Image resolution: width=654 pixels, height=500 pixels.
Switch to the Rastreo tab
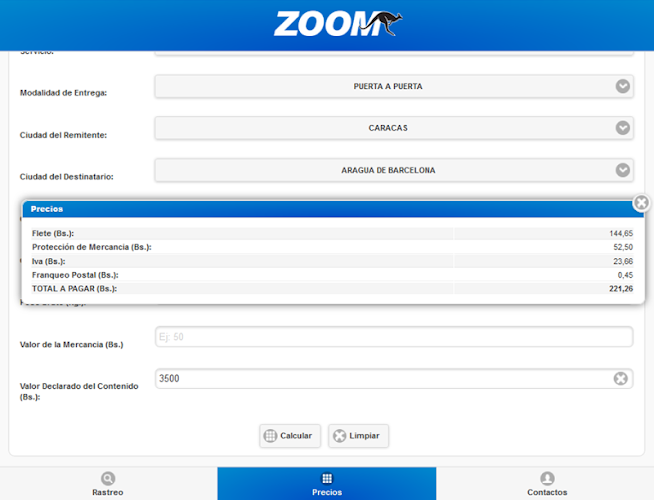click(x=108, y=483)
